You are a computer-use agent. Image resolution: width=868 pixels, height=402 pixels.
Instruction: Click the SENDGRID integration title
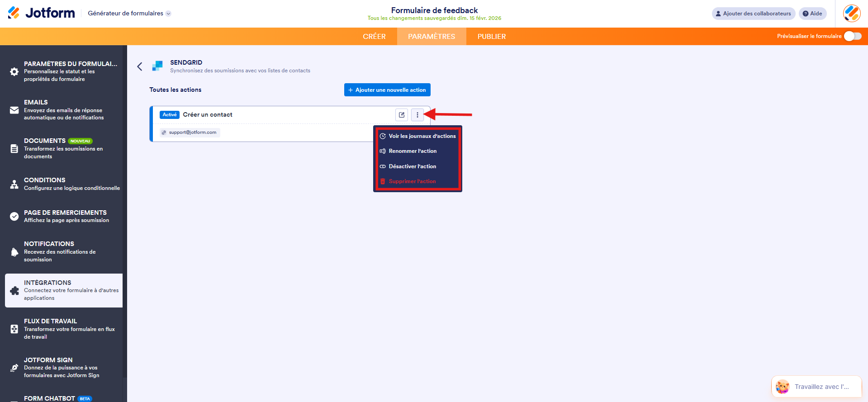click(186, 62)
